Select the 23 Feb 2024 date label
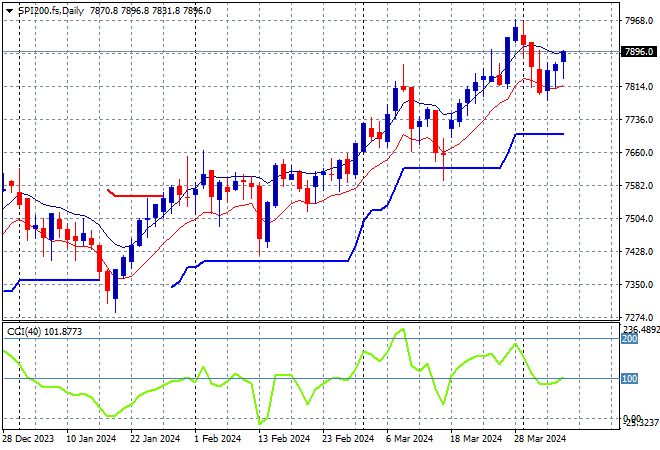The width and height of the screenshot is (660, 450). click(348, 439)
